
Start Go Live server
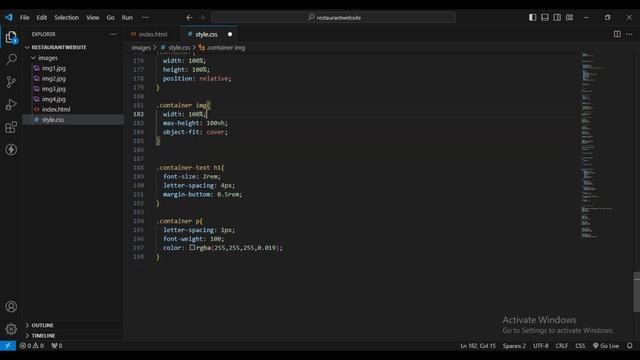[x=606, y=346]
